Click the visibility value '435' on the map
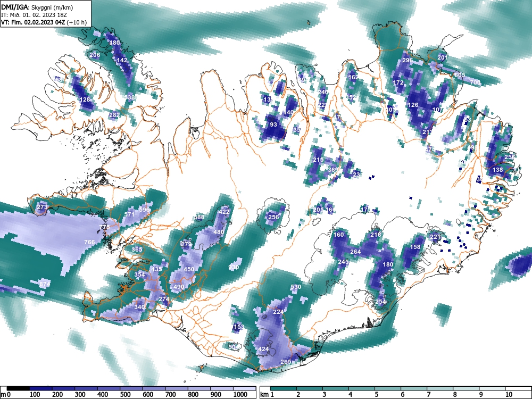Viewport: 532px width, 399px height. tap(156, 269)
